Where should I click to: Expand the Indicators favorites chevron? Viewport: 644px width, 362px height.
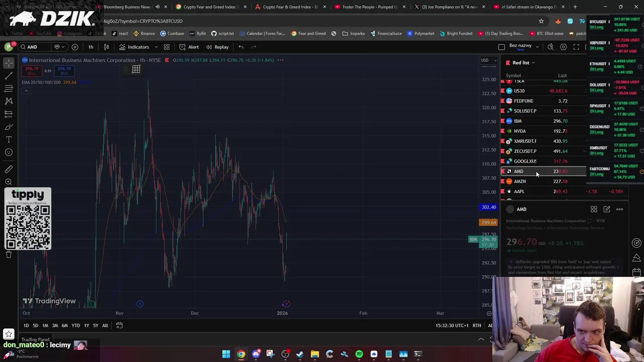[156, 47]
